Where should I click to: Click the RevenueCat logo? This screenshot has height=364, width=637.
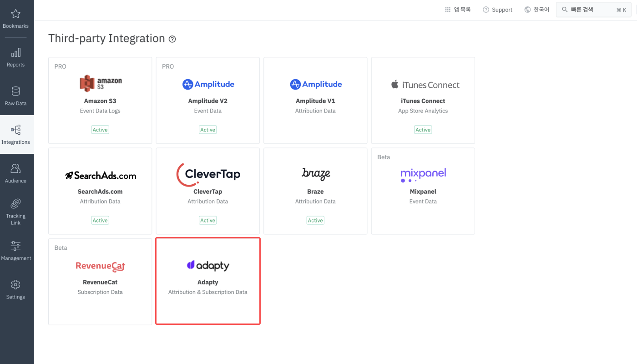(101, 266)
